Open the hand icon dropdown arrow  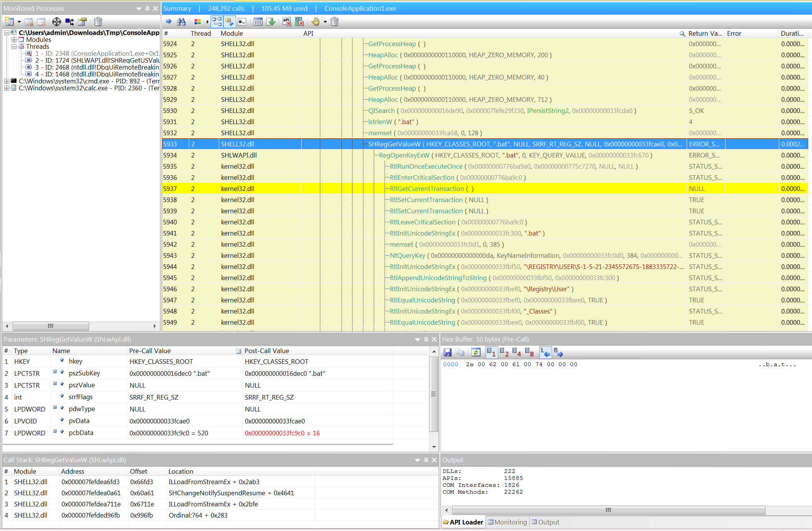pyautogui.click(x=325, y=22)
